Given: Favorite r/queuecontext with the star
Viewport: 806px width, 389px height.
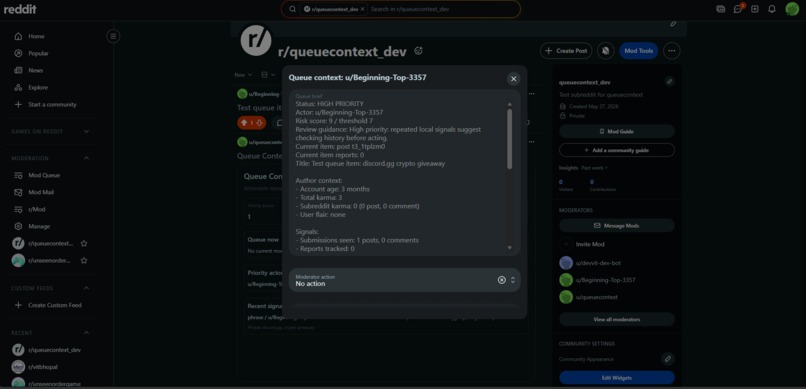Looking at the screenshot, I should click(84, 243).
